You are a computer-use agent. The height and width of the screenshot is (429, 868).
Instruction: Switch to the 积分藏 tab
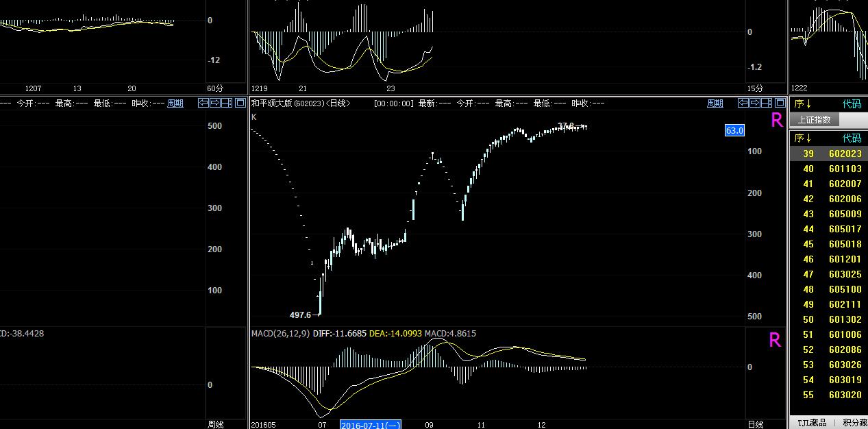(x=854, y=423)
